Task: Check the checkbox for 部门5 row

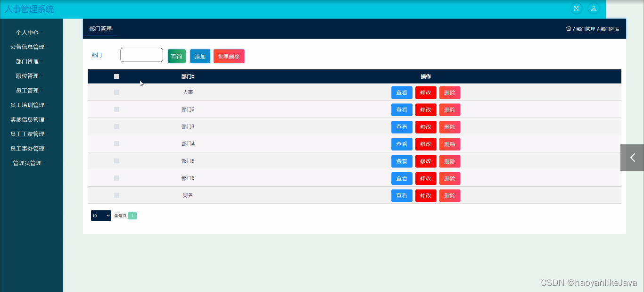Action: tap(116, 161)
